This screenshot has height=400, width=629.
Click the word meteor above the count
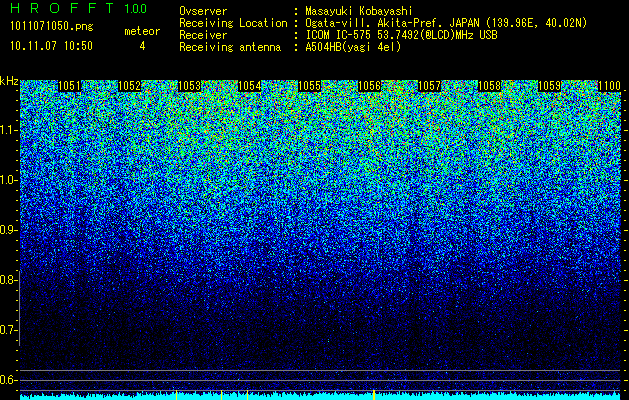(142, 31)
